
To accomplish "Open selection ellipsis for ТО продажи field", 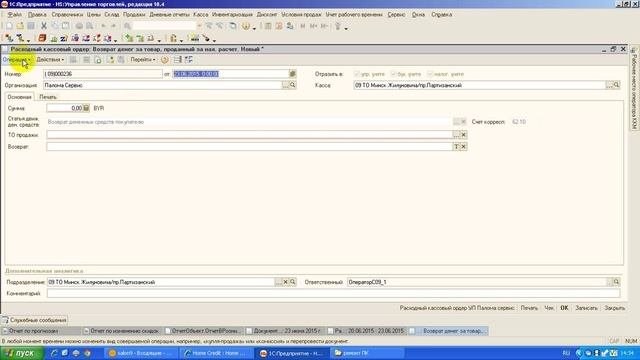I will click(x=456, y=135).
